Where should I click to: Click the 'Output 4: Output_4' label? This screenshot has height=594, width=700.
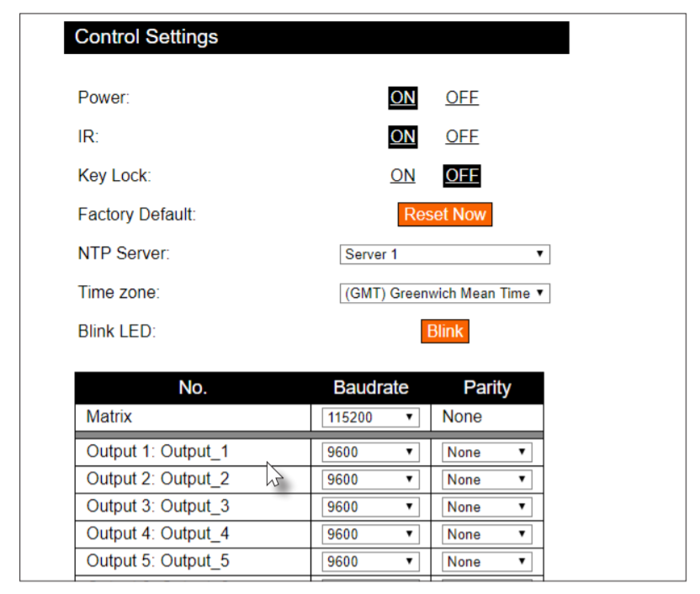click(x=157, y=533)
